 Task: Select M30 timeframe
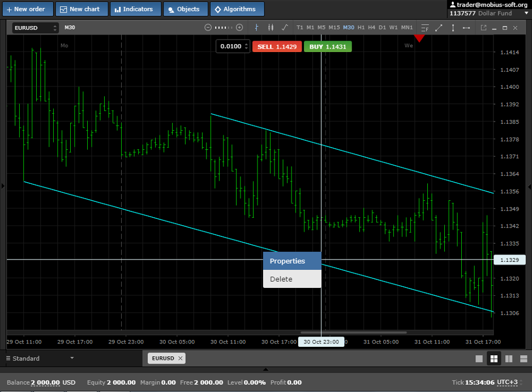point(349,28)
